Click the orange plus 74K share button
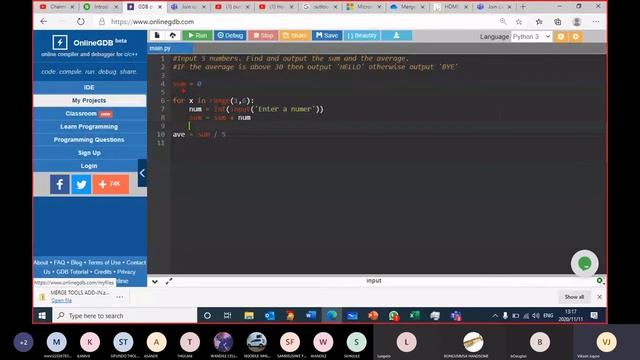This screenshot has height=360, width=640. tap(111, 184)
